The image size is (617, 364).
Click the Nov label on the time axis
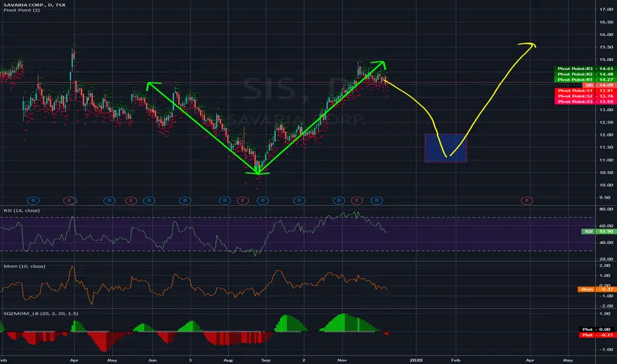pos(342,360)
